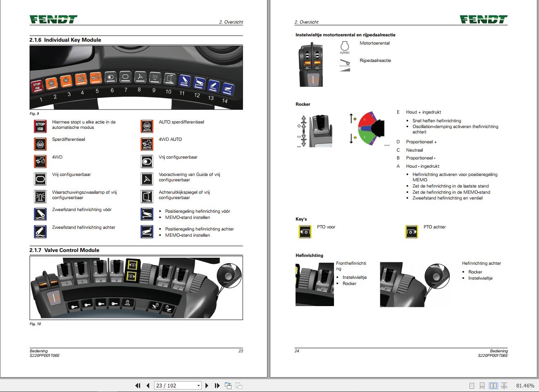Jump to the last page

(x=217, y=385)
